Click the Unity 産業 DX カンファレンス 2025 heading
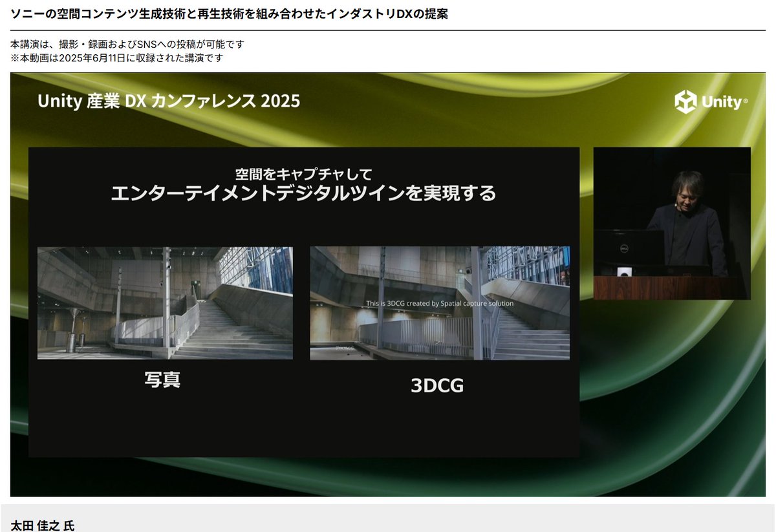This screenshot has height=532, width=776. tap(169, 101)
